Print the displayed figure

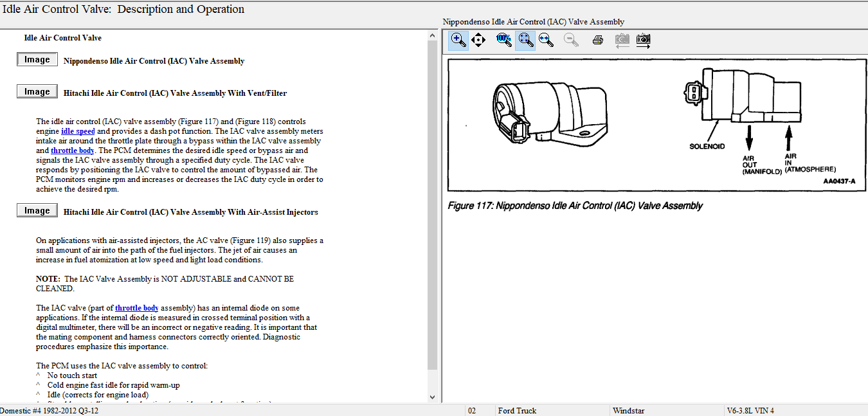click(597, 40)
